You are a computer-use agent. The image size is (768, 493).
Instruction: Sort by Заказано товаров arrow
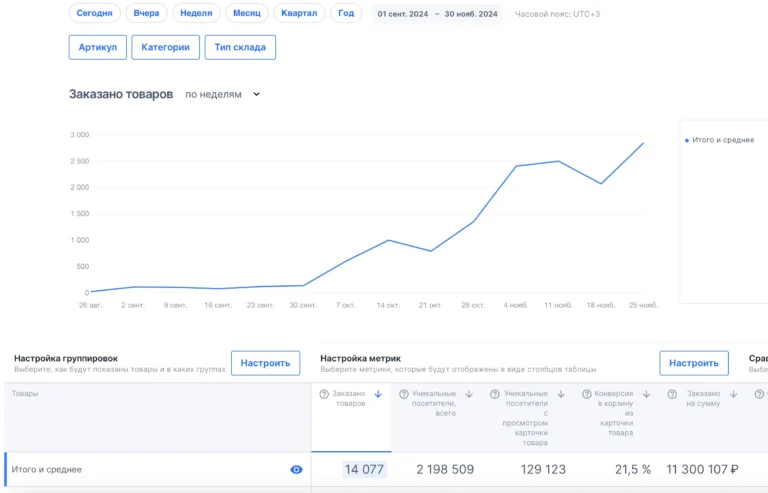378,395
